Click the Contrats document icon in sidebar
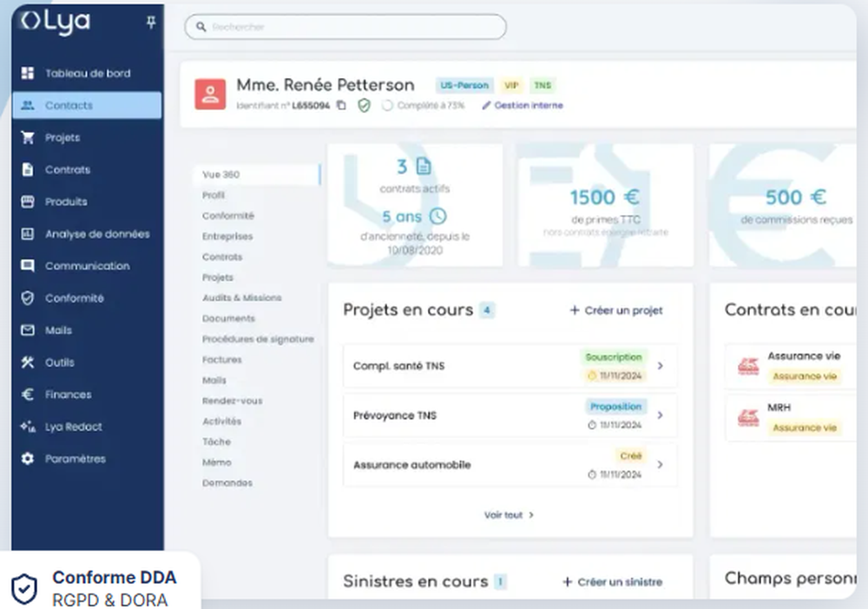 (28, 169)
